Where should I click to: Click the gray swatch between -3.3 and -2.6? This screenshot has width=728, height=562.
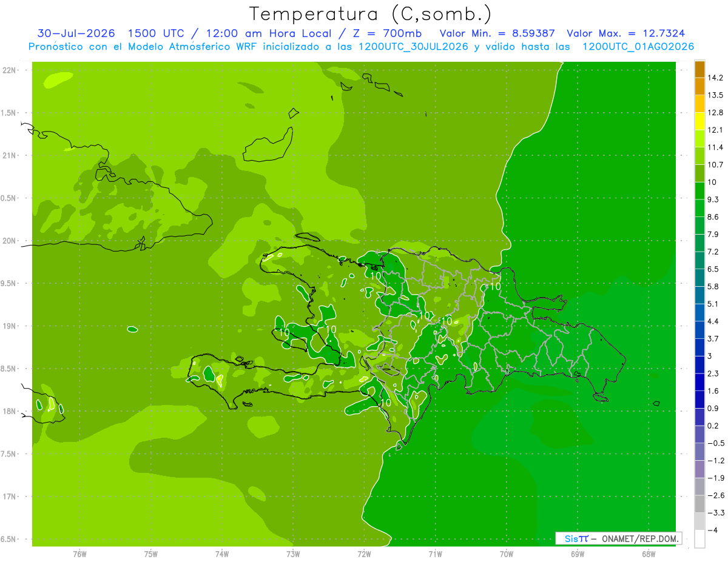(x=699, y=504)
